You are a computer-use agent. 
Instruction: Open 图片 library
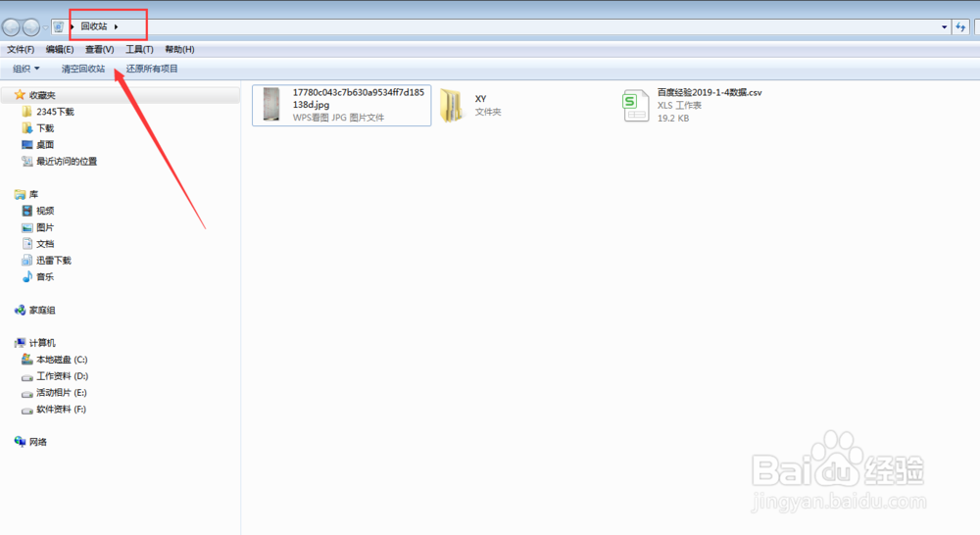pyautogui.click(x=45, y=227)
